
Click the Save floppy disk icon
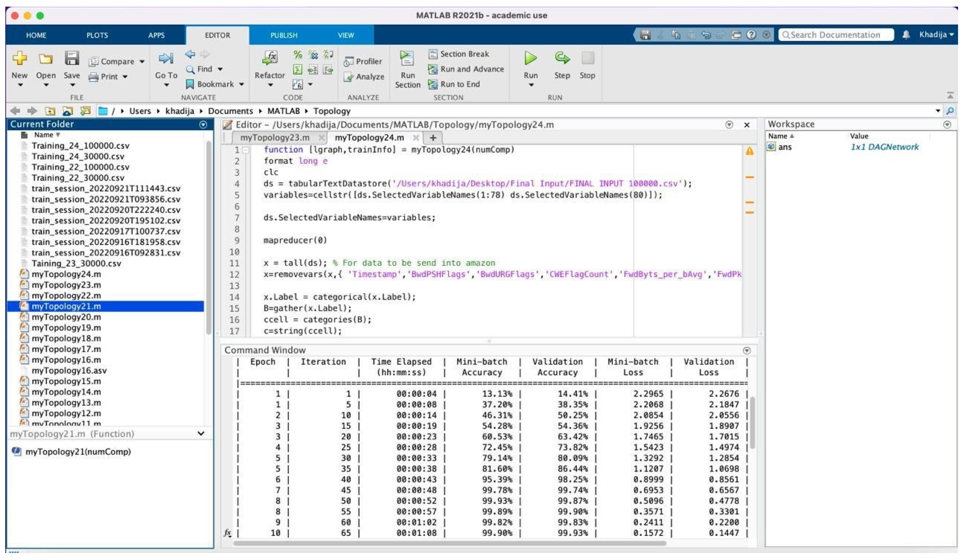(x=72, y=58)
